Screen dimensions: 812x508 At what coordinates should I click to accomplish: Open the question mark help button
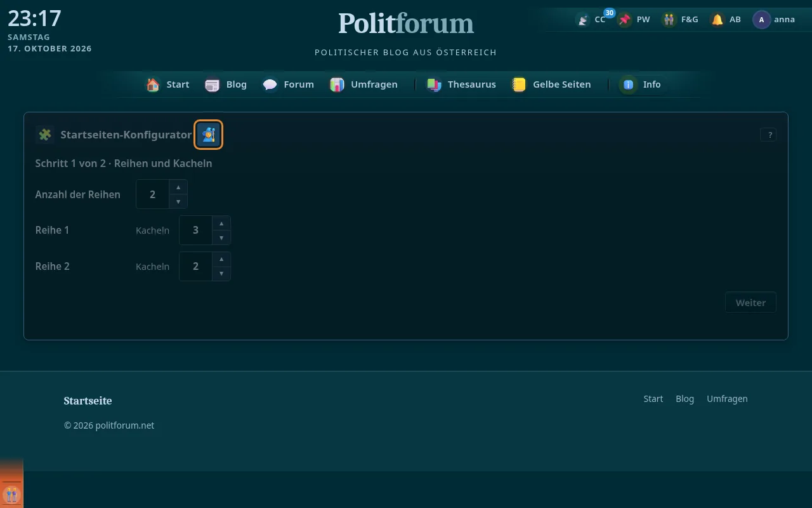point(768,135)
